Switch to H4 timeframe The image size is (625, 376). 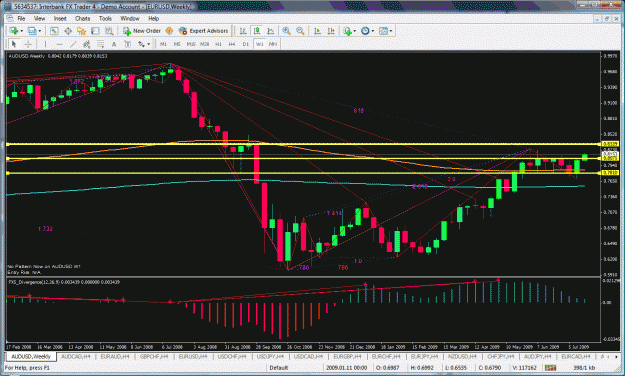[232, 44]
